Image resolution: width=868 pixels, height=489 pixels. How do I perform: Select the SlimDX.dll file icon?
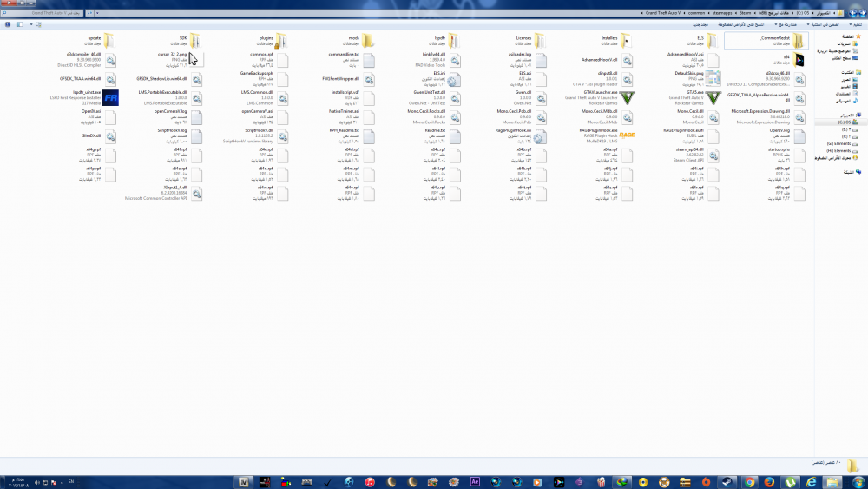(111, 136)
